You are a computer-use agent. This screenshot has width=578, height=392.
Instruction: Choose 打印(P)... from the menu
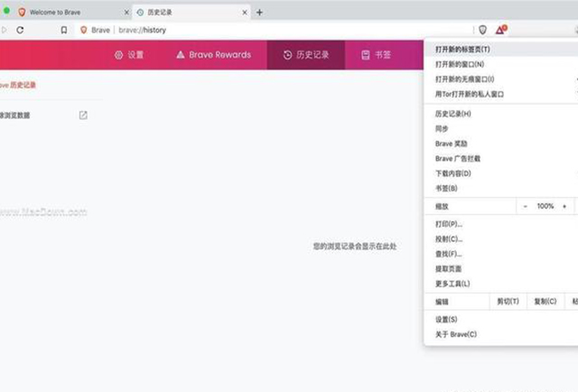[x=501, y=224]
